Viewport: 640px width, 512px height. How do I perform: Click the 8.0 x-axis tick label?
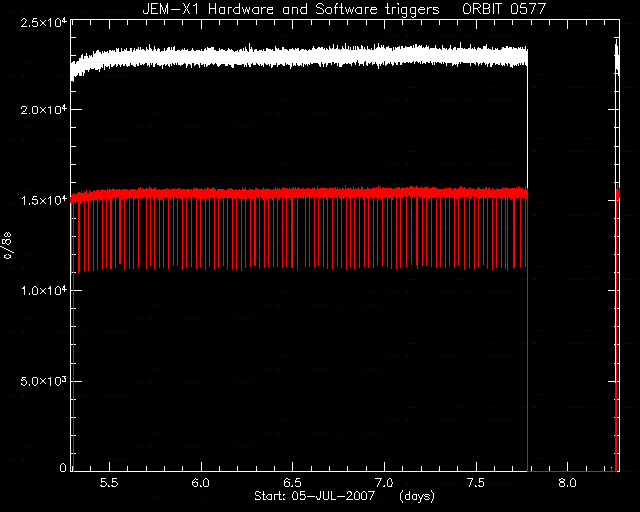(567, 483)
